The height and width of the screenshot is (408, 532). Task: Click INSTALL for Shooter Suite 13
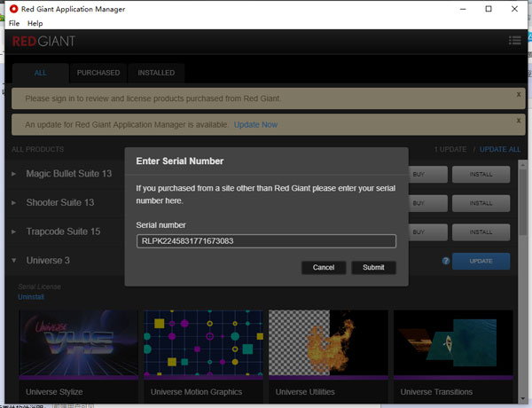[x=481, y=203]
